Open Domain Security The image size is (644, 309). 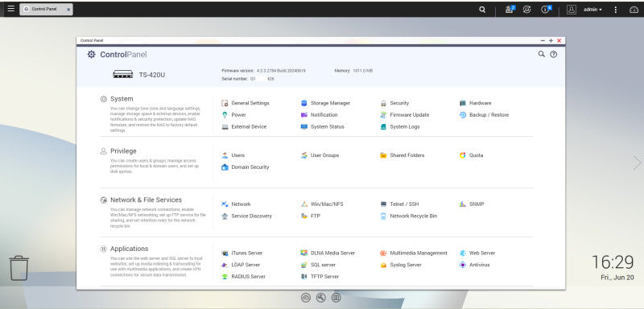click(x=246, y=167)
